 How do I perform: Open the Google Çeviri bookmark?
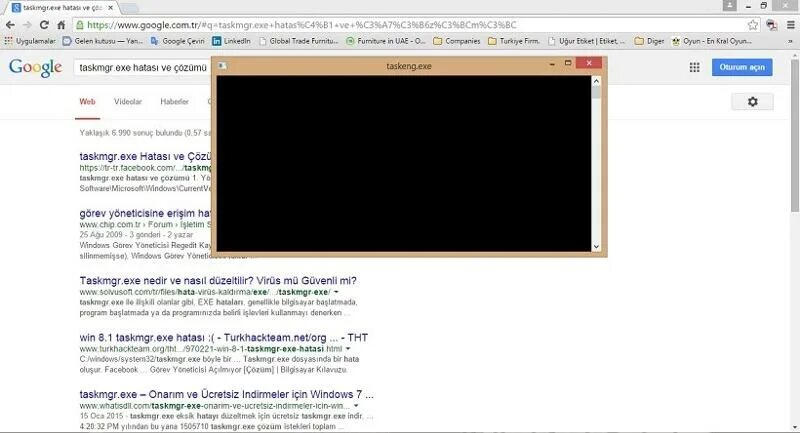178,41
